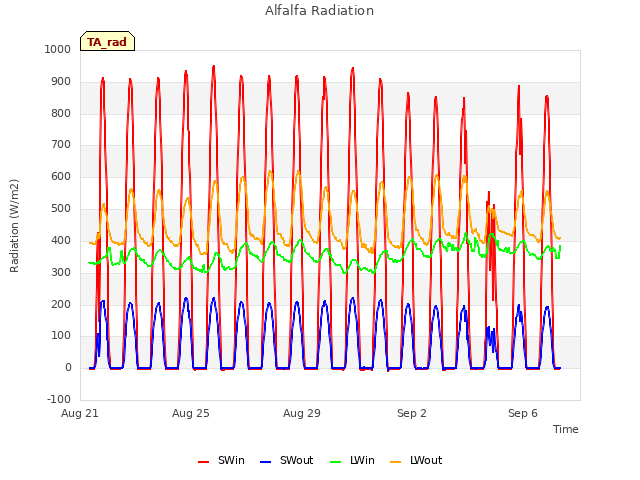Click the 700 y-axis tick label
The height and width of the screenshot is (480, 640).
tap(61, 144)
